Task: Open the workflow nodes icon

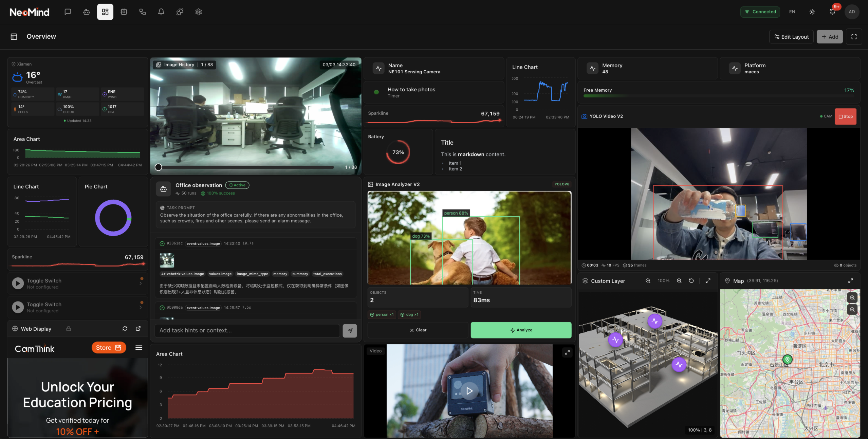Action: point(142,12)
